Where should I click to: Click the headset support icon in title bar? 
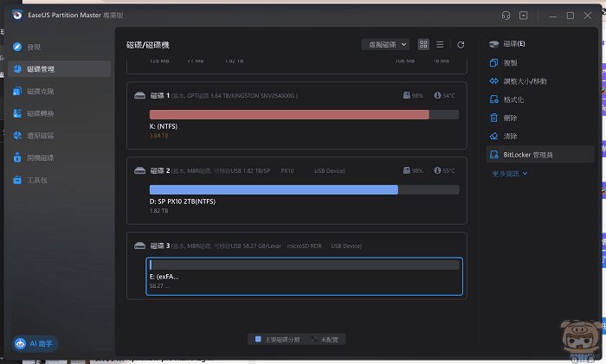[x=506, y=16]
